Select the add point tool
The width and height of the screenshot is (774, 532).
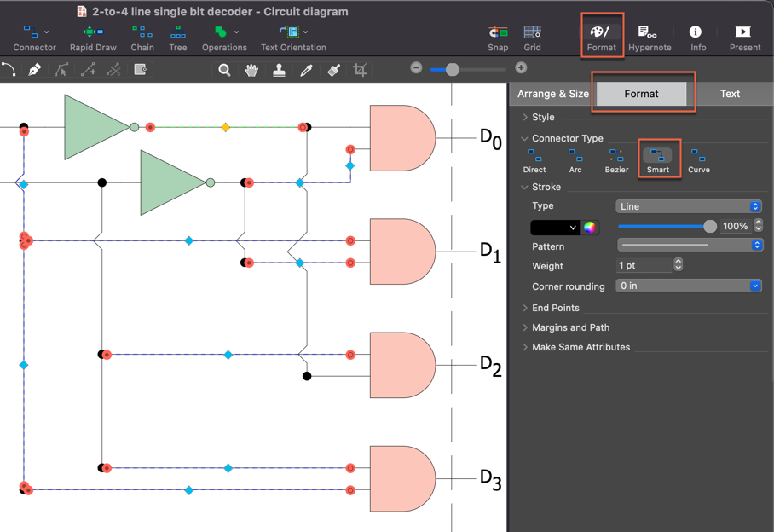[88, 70]
